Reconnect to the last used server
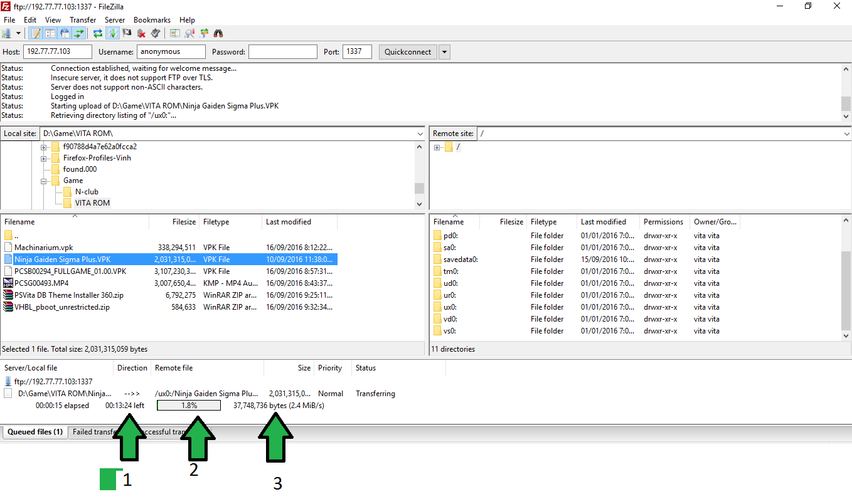This screenshot has width=852, height=504. click(x=156, y=33)
